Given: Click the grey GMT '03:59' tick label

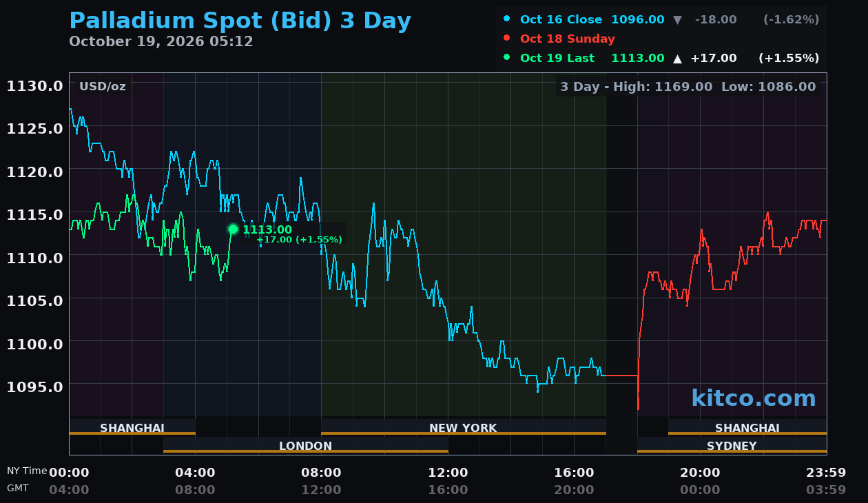Looking at the screenshot, I should point(826,490).
